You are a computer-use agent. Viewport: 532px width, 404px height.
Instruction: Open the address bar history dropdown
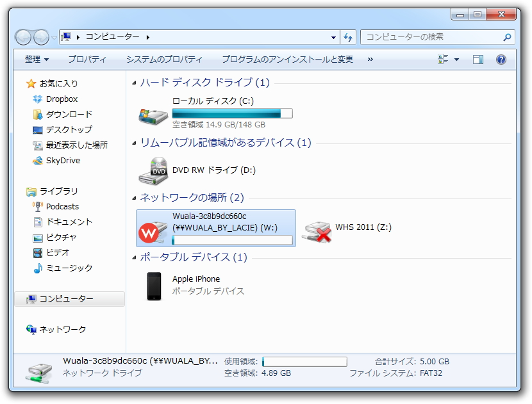(x=334, y=38)
